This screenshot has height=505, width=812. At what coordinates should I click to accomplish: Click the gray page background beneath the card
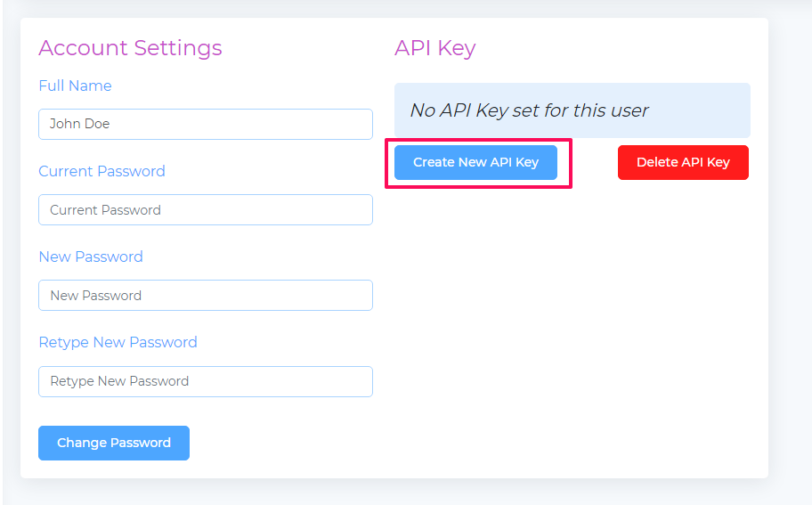click(x=394, y=492)
